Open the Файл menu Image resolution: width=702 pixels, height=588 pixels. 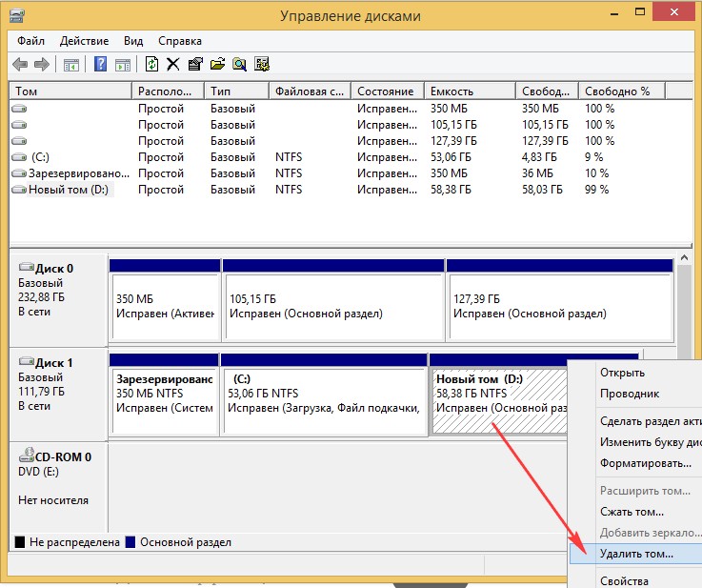[x=30, y=41]
